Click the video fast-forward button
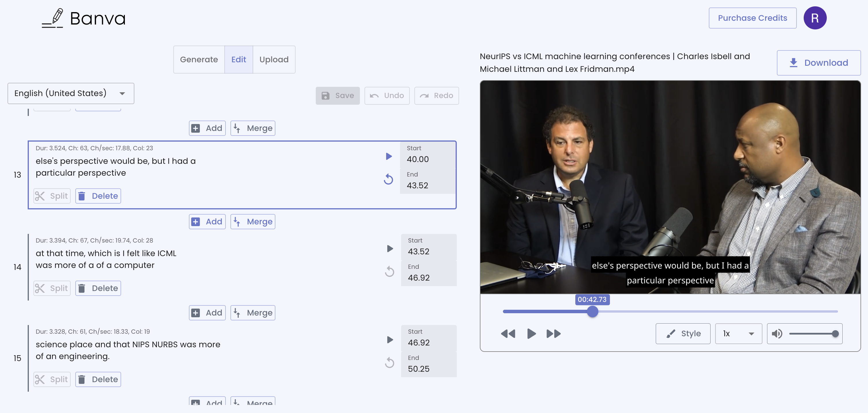 click(x=553, y=334)
